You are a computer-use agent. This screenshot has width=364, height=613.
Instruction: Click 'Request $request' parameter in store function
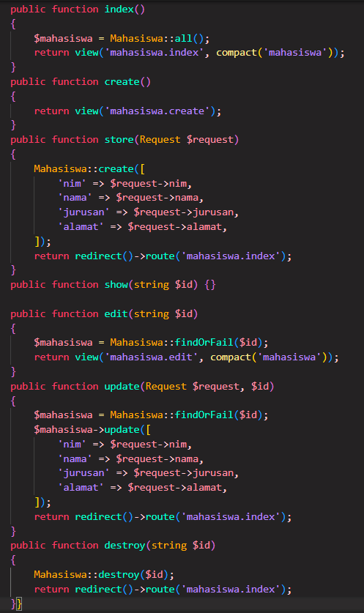click(x=187, y=140)
